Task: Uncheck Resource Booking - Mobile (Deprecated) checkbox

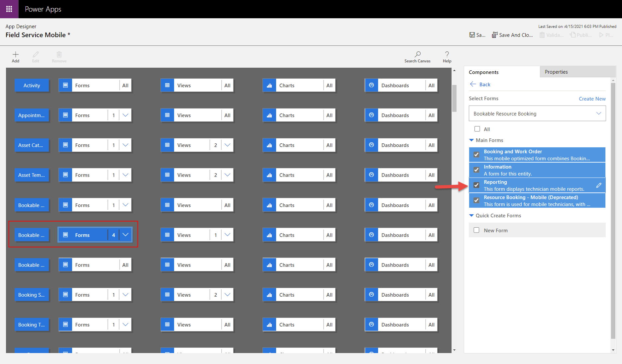Action: 476,200
